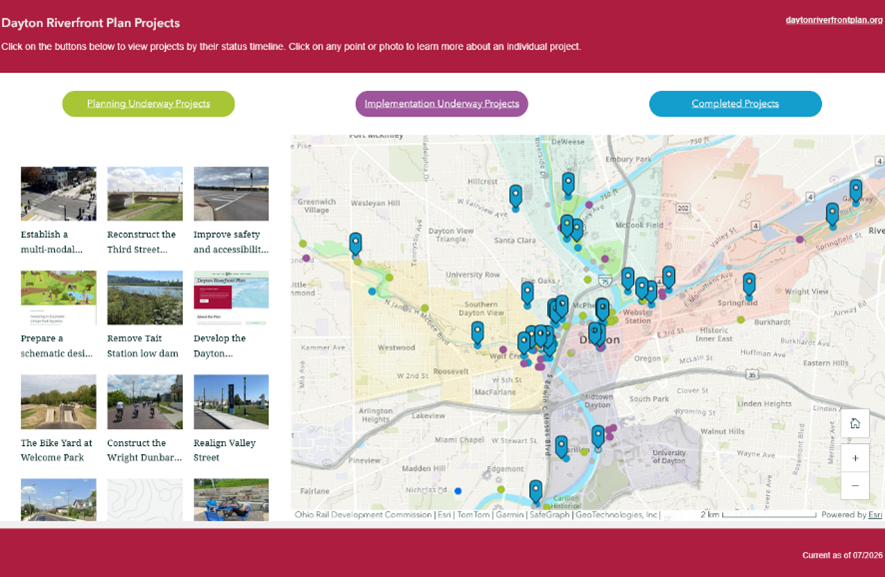Click the blue pin near DeWeese
Screen dimensions: 885x577
[568, 184]
